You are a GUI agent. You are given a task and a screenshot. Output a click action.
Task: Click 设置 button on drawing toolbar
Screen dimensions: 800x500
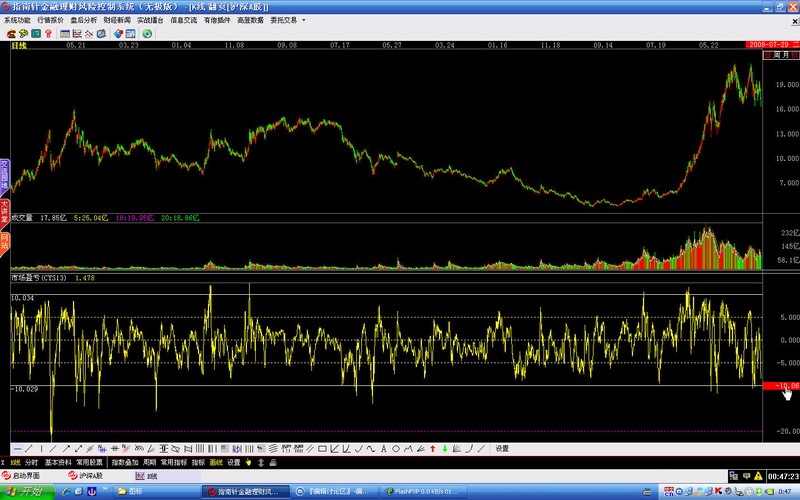(502, 449)
